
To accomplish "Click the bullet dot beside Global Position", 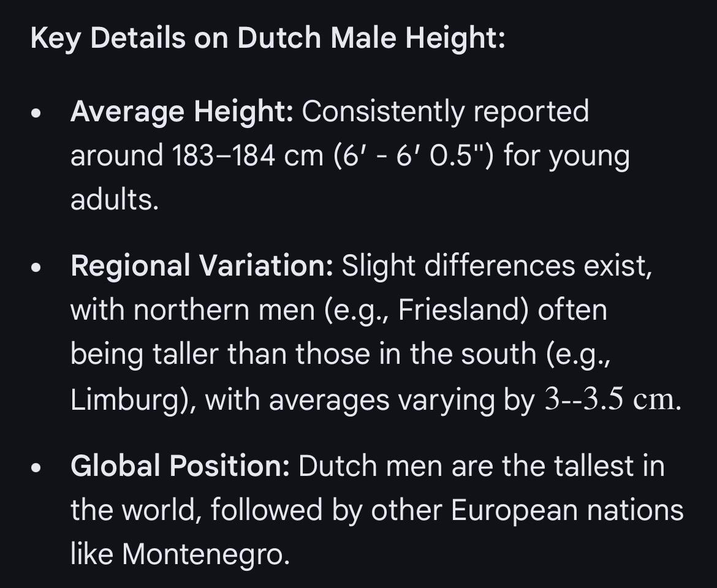I will (38, 468).
